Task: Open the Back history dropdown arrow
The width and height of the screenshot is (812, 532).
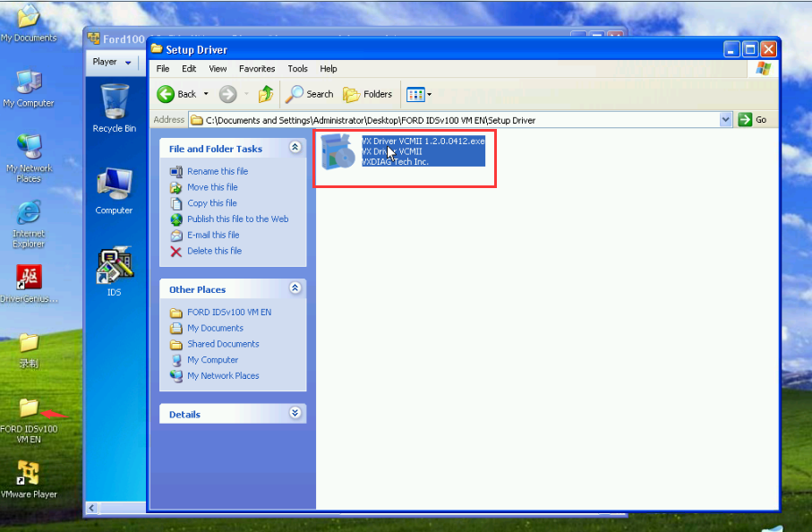Action: tap(206, 94)
